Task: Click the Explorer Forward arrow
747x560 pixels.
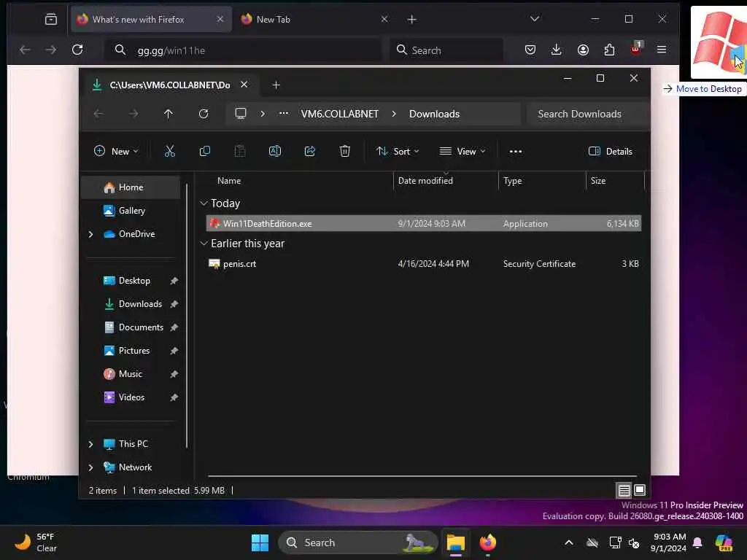Action: click(x=133, y=114)
